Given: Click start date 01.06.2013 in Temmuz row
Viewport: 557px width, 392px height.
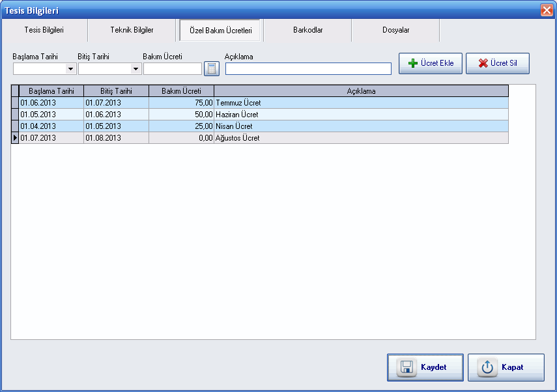Looking at the screenshot, I should click(51, 103).
